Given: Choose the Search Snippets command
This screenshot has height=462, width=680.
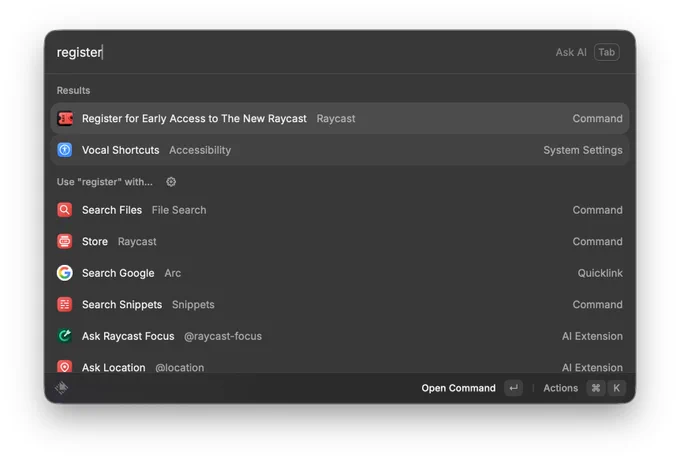Looking at the screenshot, I should [340, 305].
